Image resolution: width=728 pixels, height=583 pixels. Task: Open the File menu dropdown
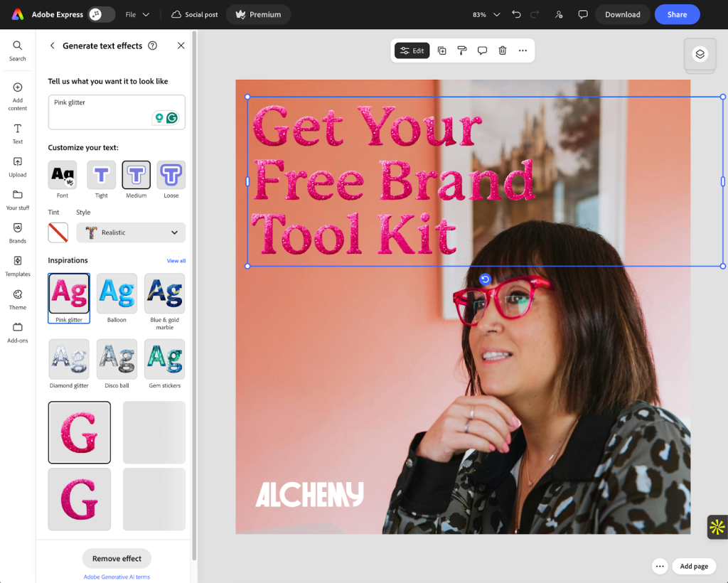click(137, 14)
